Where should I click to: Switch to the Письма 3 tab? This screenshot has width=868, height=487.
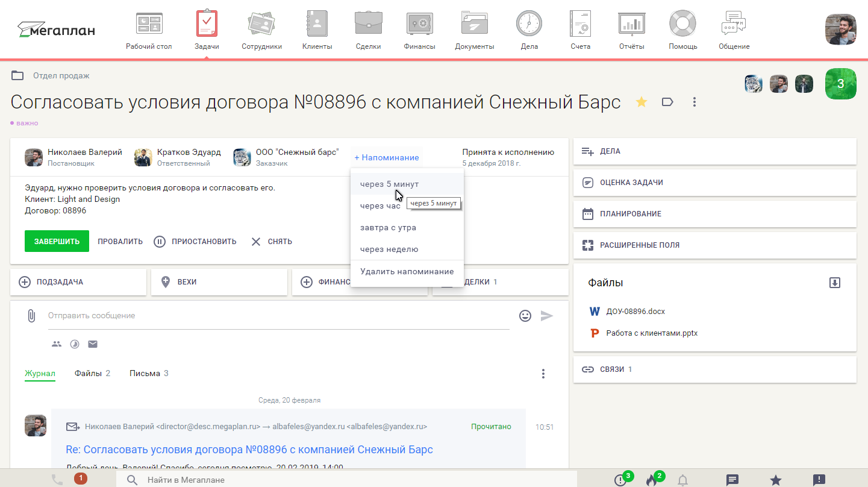(149, 374)
